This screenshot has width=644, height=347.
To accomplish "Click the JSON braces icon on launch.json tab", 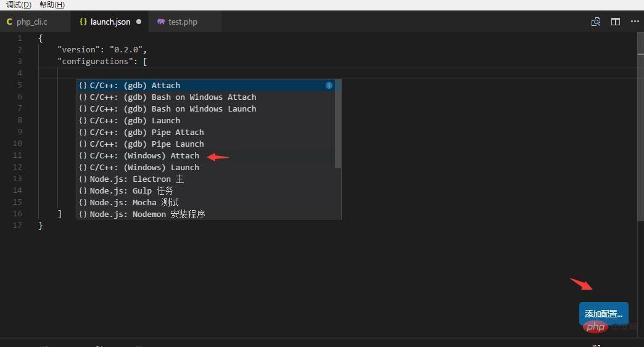I will click(83, 22).
